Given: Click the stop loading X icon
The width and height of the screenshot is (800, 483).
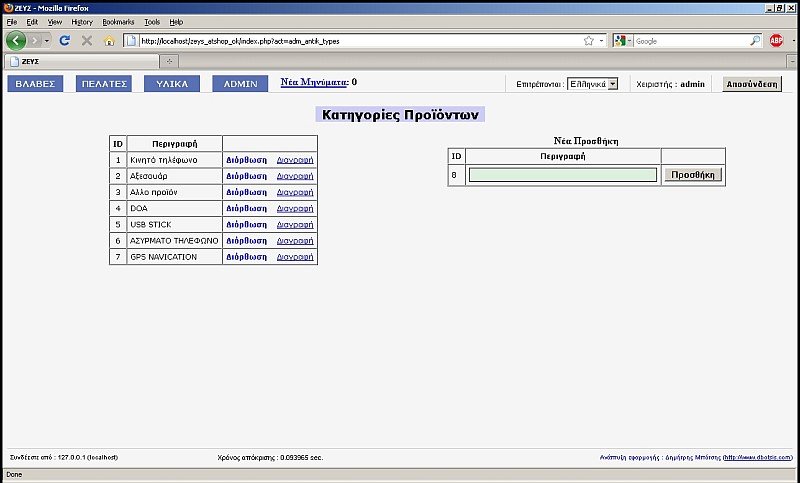Looking at the screenshot, I should 87,41.
